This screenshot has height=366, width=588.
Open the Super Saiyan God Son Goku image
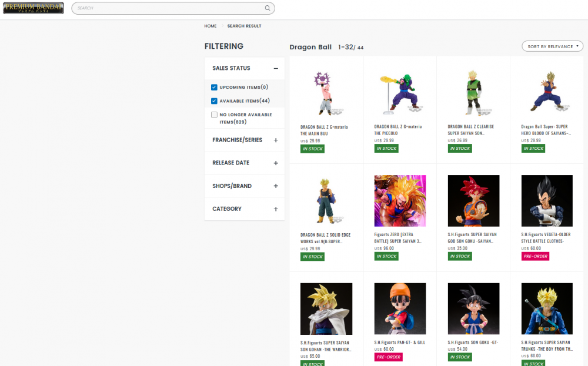click(x=473, y=201)
